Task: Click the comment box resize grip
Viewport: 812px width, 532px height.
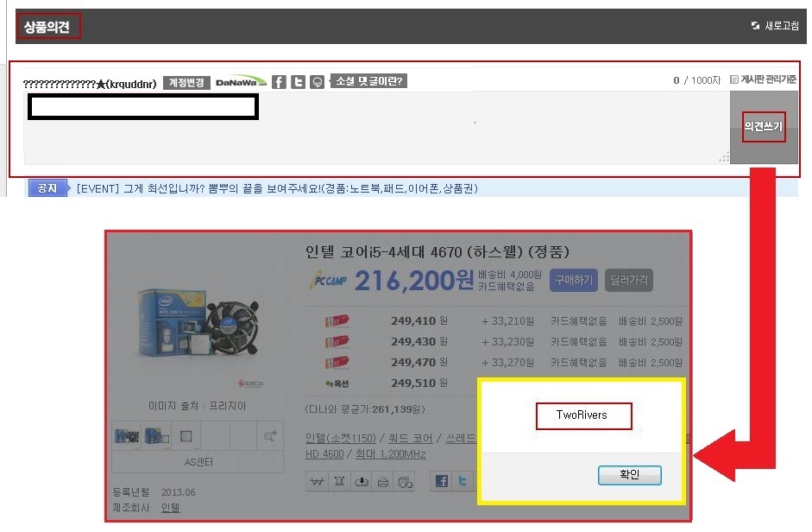Action: (x=725, y=158)
